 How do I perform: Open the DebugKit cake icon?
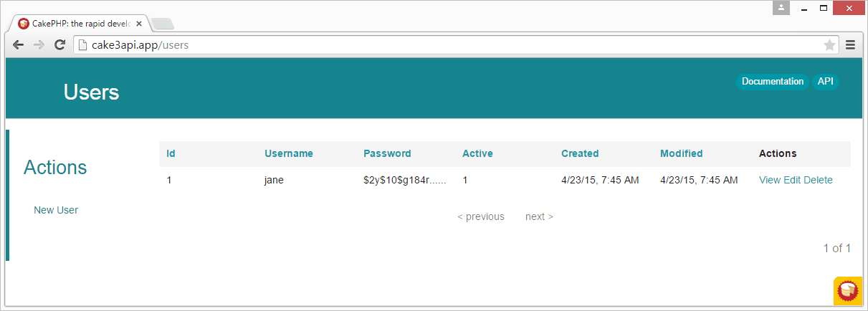pos(848,290)
